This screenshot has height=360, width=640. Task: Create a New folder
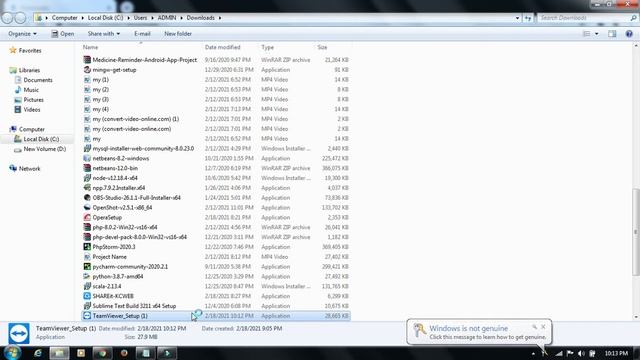[x=178, y=34]
